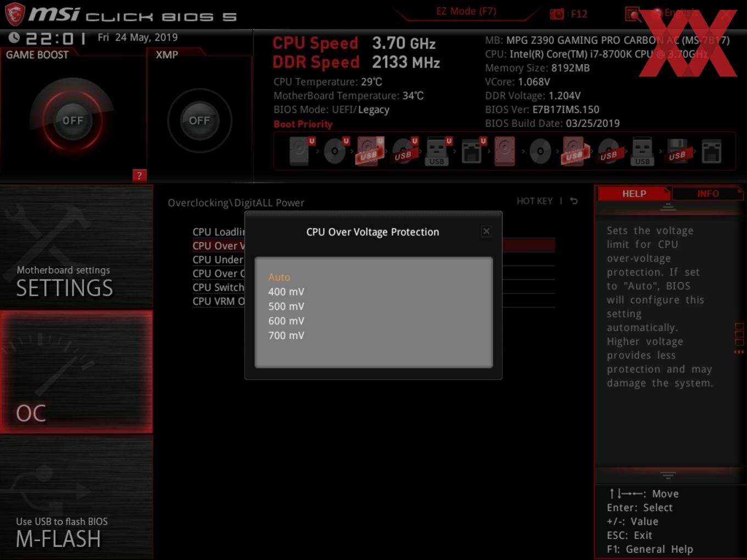Click VCore 1.068V readout
The width and height of the screenshot is (747, 560).
click(x=517, y=82)
